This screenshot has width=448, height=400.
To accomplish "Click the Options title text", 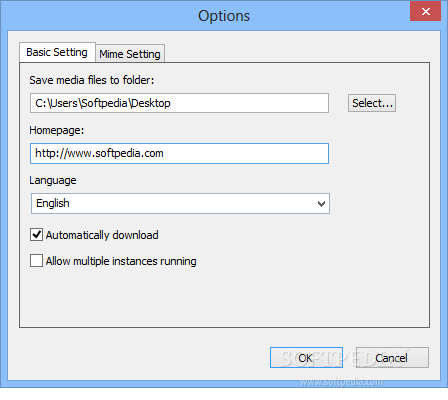I will 224,16.
